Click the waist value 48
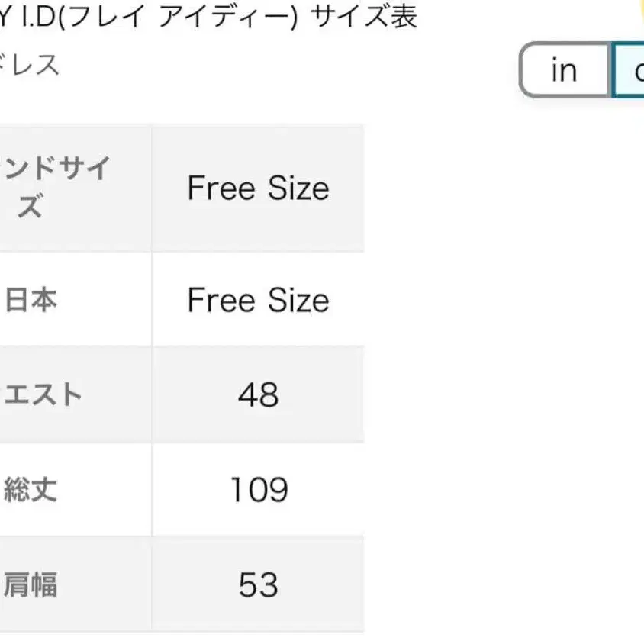Image resolution: width=644 pixels, height=644 pixels. [x=258, y=394]
